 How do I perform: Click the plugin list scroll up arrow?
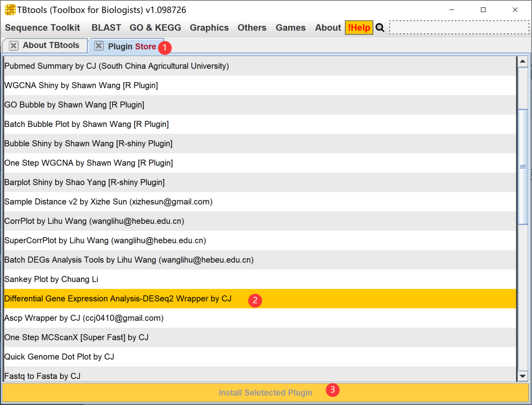(x=523, y=62)
